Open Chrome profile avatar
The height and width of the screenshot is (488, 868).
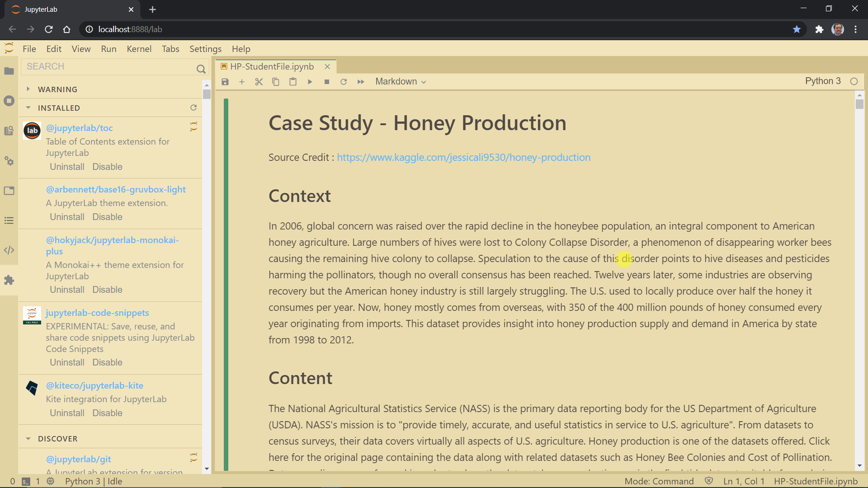coord(838,29)
